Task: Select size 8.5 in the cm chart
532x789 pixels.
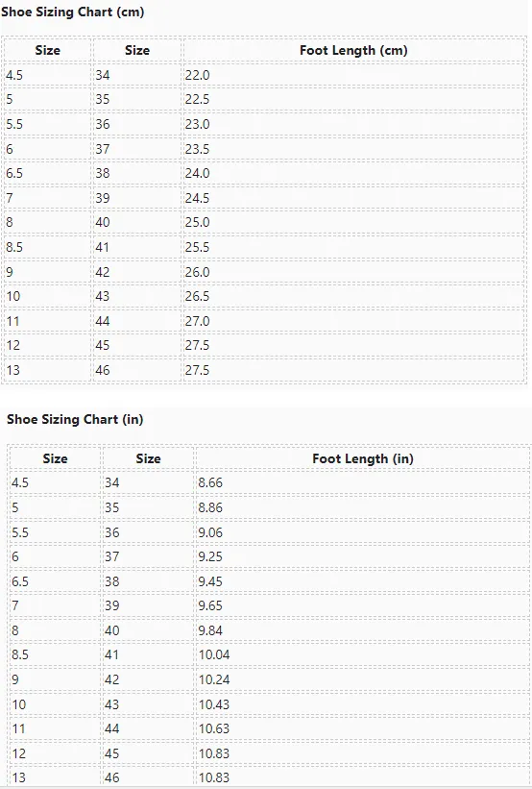Action: pyautogui.click(x=47, y=247)
